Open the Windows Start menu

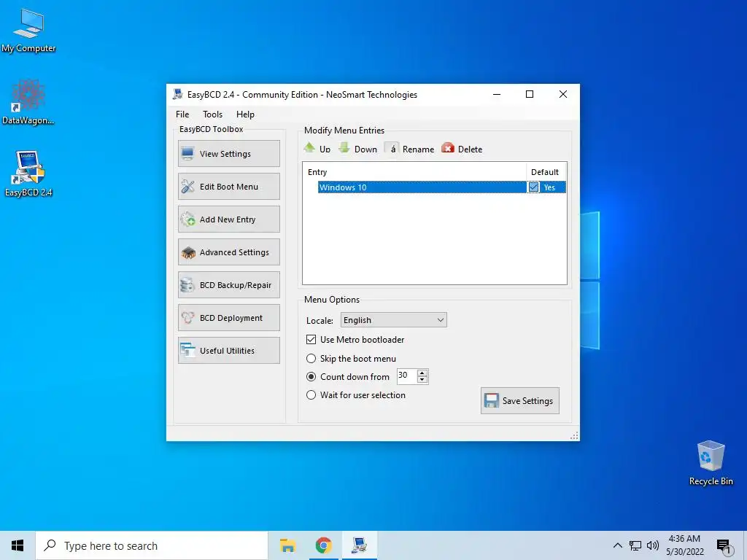(18, 545)
